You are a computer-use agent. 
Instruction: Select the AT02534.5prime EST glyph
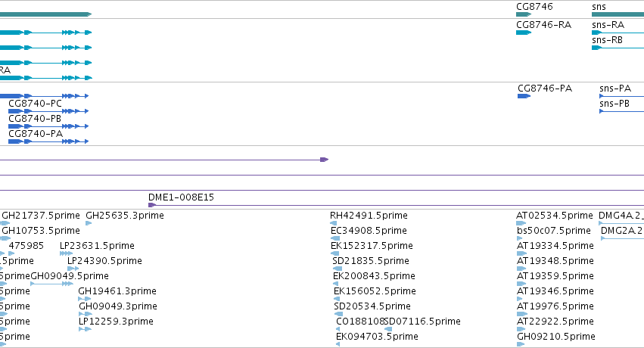click(521, 223)
